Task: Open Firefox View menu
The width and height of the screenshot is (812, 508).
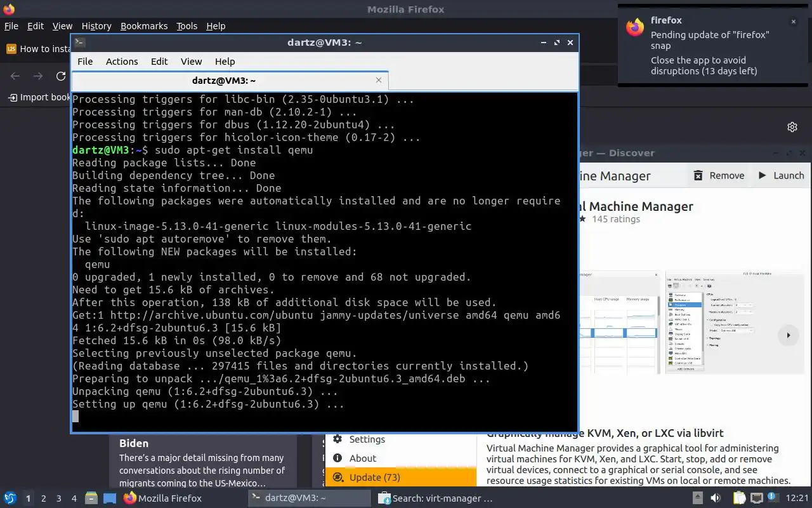Action: point(62,26)
